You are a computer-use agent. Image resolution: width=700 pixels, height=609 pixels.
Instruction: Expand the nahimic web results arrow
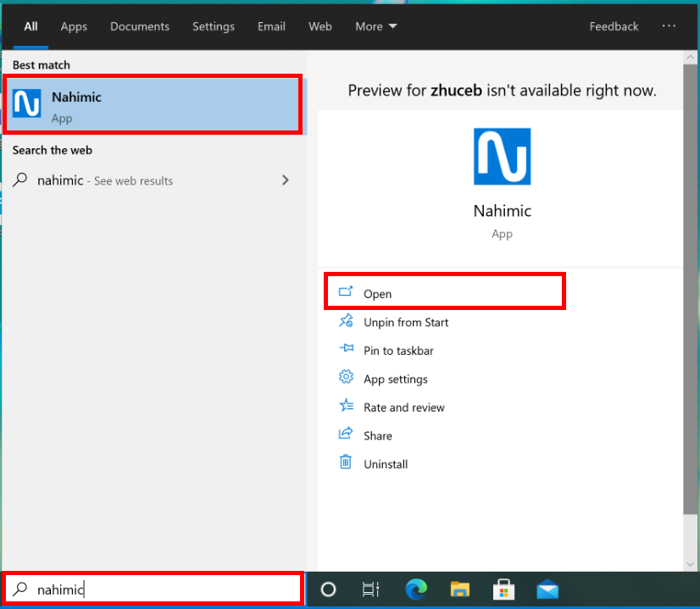coord(285,180)
